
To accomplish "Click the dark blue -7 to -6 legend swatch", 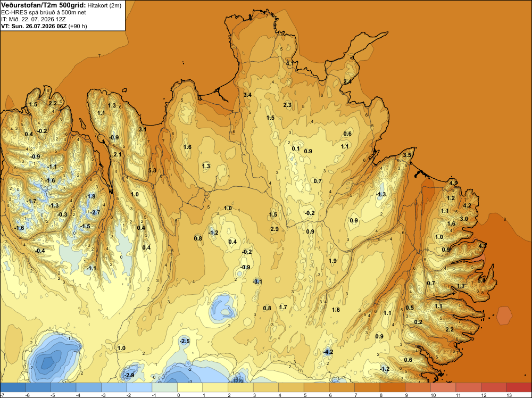I will tap(13, 387).
